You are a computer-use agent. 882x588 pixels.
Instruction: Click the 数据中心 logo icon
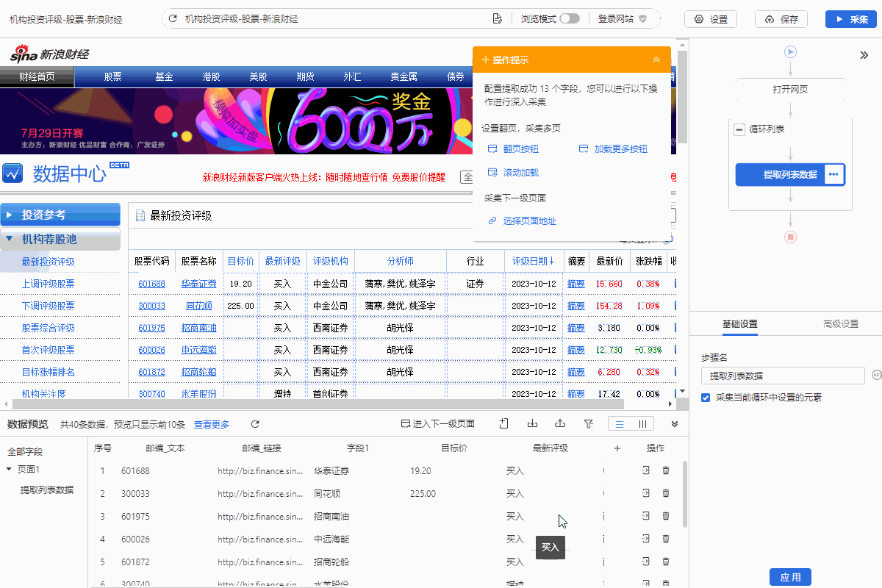click(x=13, y=173)
